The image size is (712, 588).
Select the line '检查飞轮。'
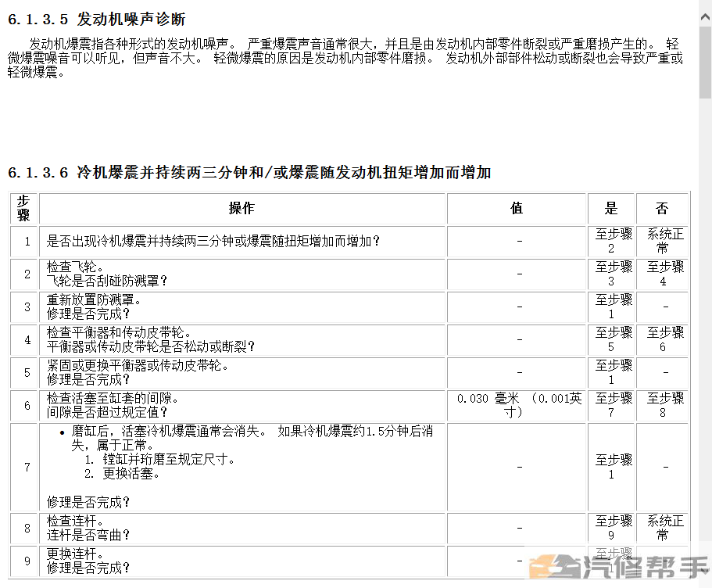pyautogui.click(x=75, y=267)
